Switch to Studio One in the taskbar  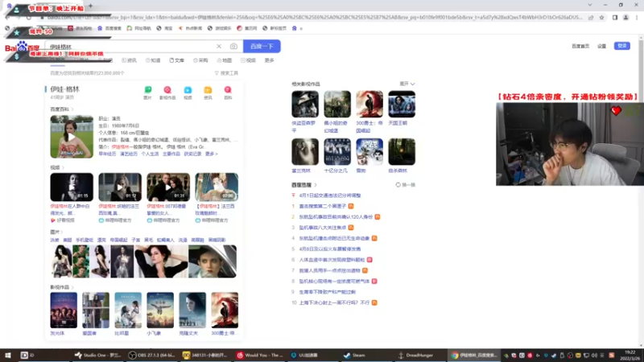click(x=97, y=356)
